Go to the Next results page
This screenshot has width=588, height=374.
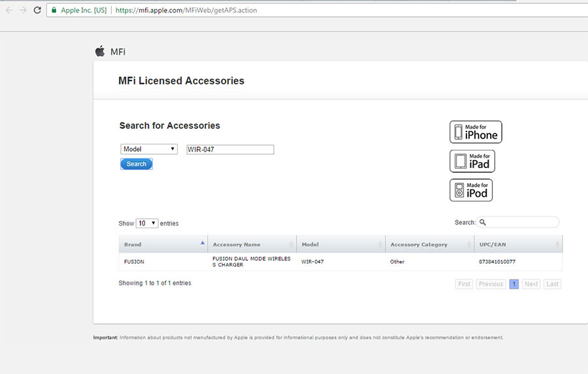click(531, 284)
